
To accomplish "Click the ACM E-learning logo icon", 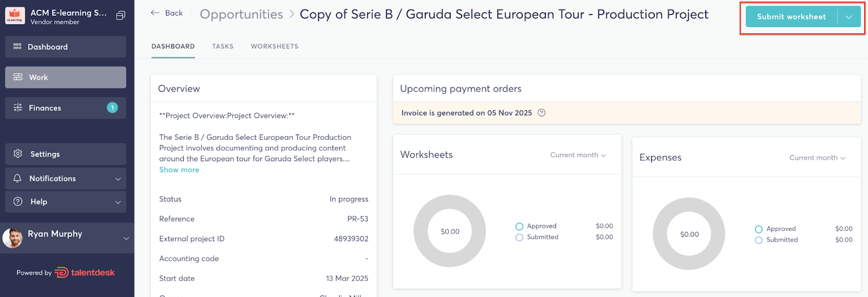I will click(15, 16).
